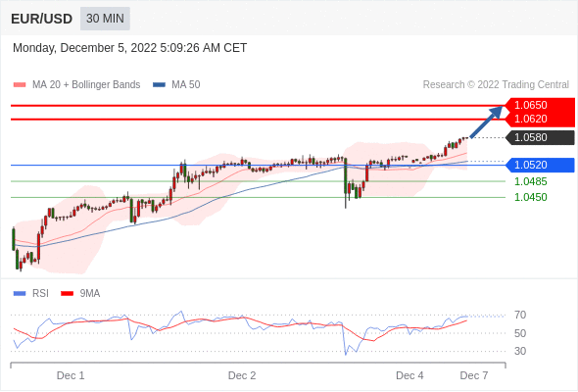Click the green 1.0485 support label
The image size is (578, 392).
pos(530,181)
